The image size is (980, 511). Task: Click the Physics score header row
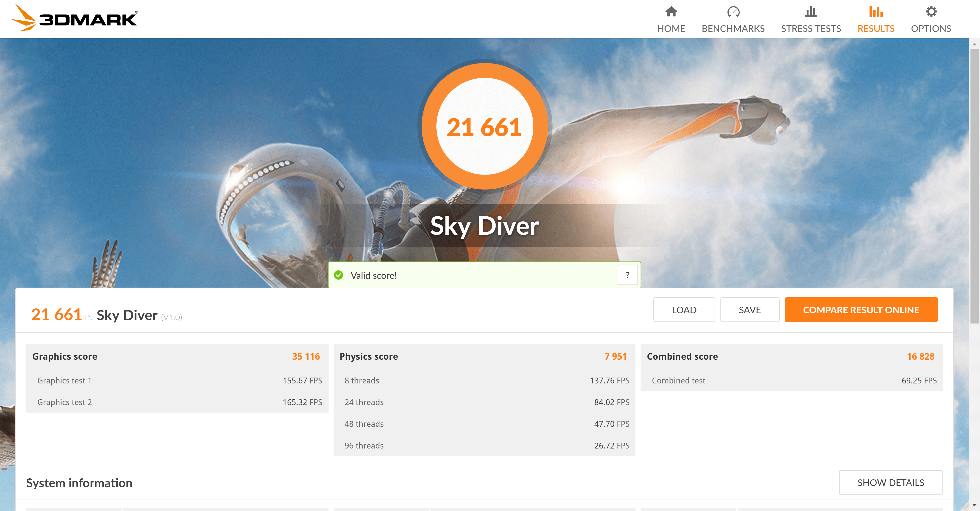click(x=484, y=356)
